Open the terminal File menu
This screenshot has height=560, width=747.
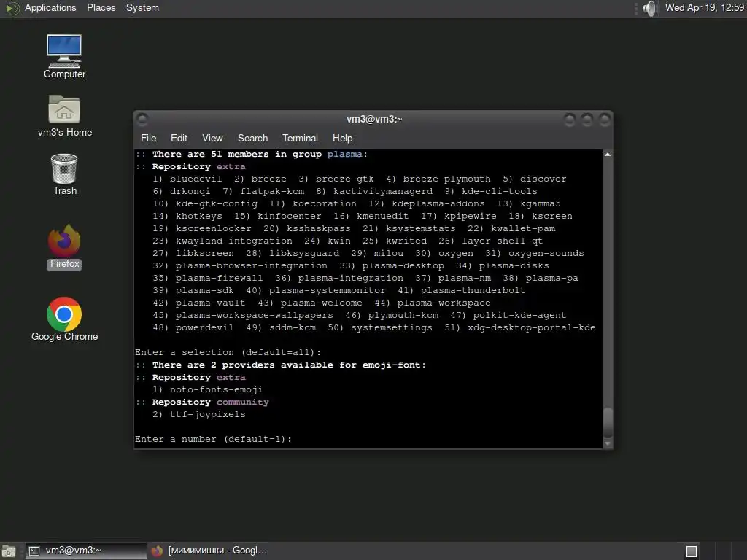pyautogui.click(x=148, y=138)
